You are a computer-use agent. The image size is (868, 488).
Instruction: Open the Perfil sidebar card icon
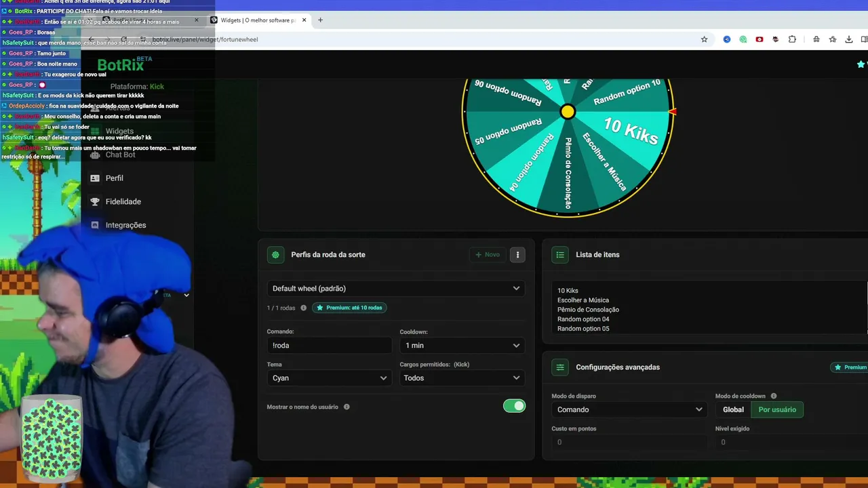coord(95,178)
